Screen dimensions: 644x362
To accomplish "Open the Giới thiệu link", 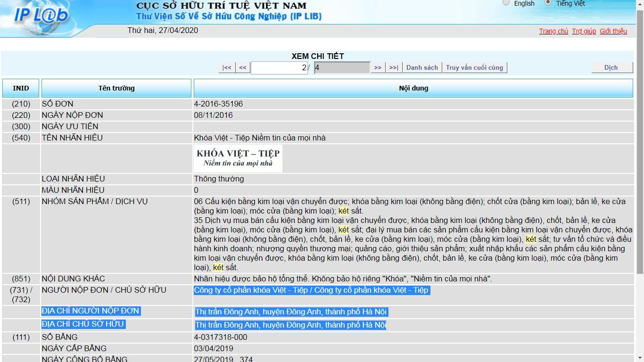I will pos(613,31).
